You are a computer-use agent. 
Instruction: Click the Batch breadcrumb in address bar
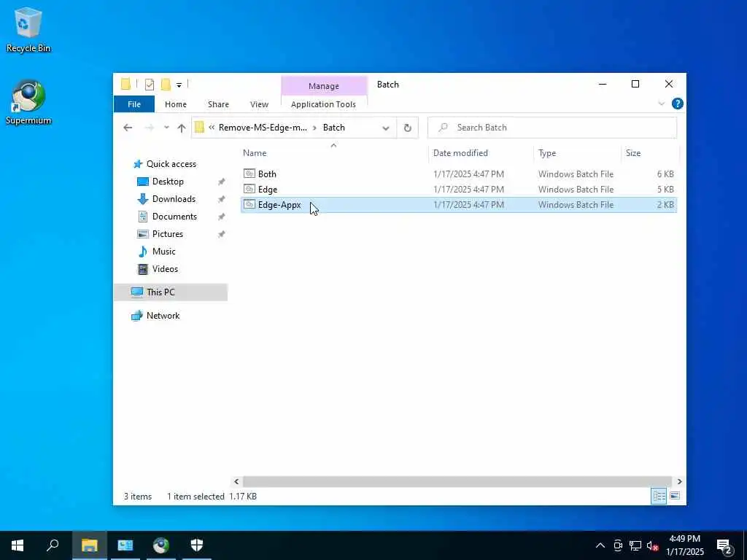click(334, 128)
